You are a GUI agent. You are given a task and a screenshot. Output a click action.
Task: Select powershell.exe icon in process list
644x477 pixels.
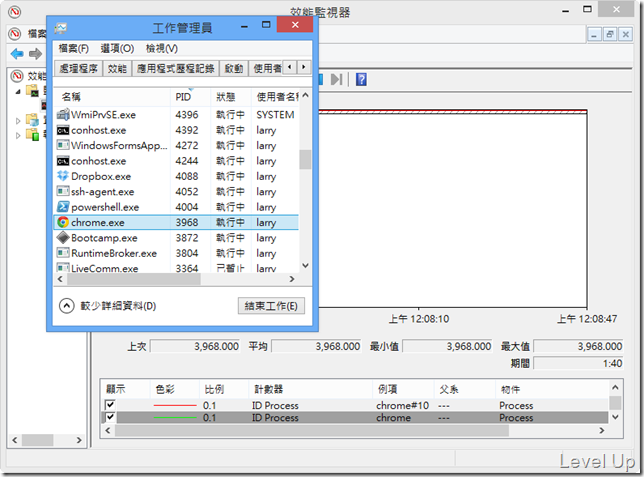click(62, 207)
